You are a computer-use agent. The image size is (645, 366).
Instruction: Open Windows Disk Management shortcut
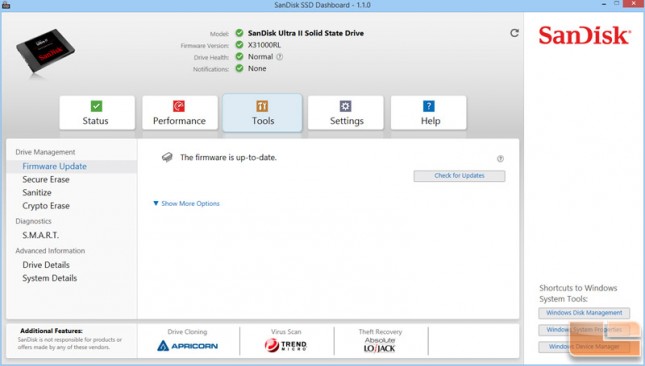pyautogui.click(x=584, y=313)
